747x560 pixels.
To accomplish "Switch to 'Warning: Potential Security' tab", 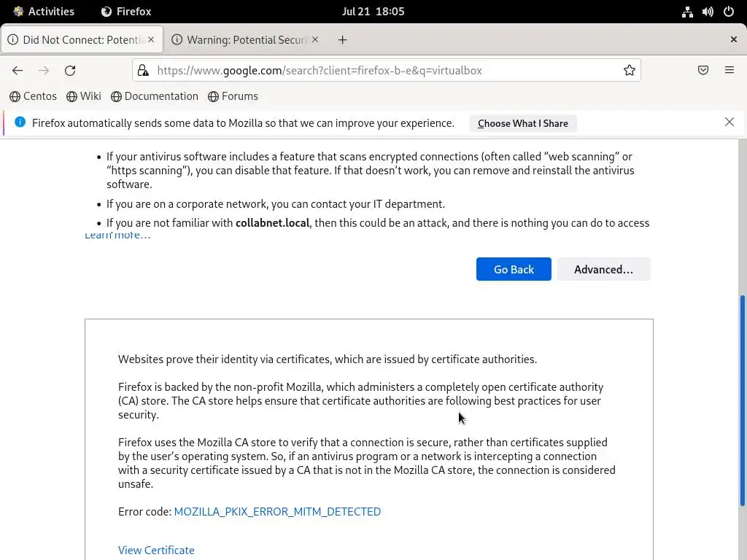I will click(x=245, y=39).
